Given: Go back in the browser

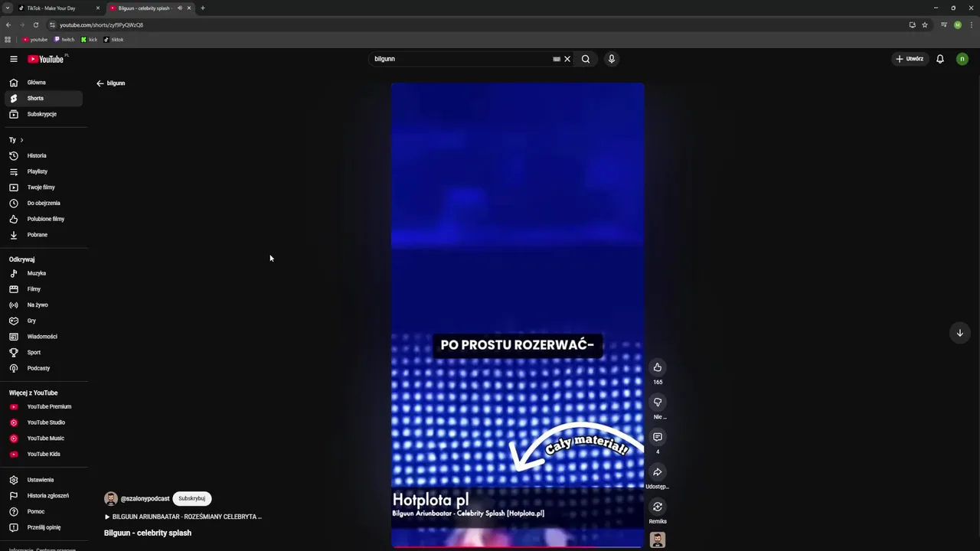Looking at the screenshot, I should click(x=8, y=24).
